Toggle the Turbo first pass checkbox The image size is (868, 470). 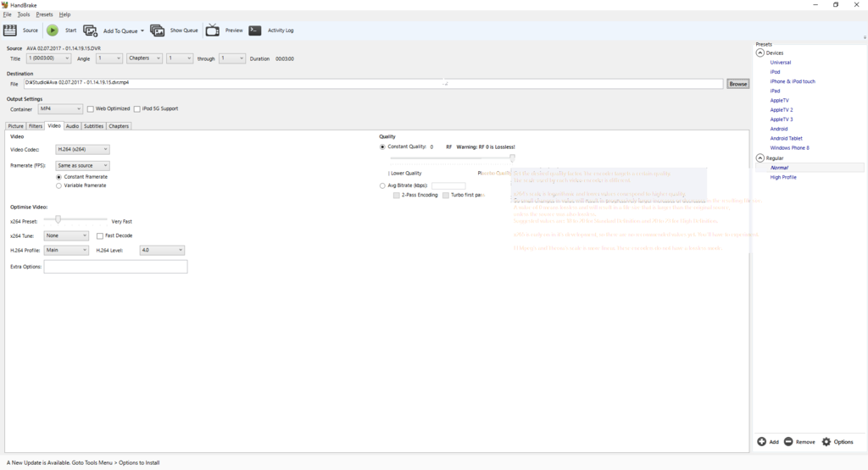[x=446, y=195]
